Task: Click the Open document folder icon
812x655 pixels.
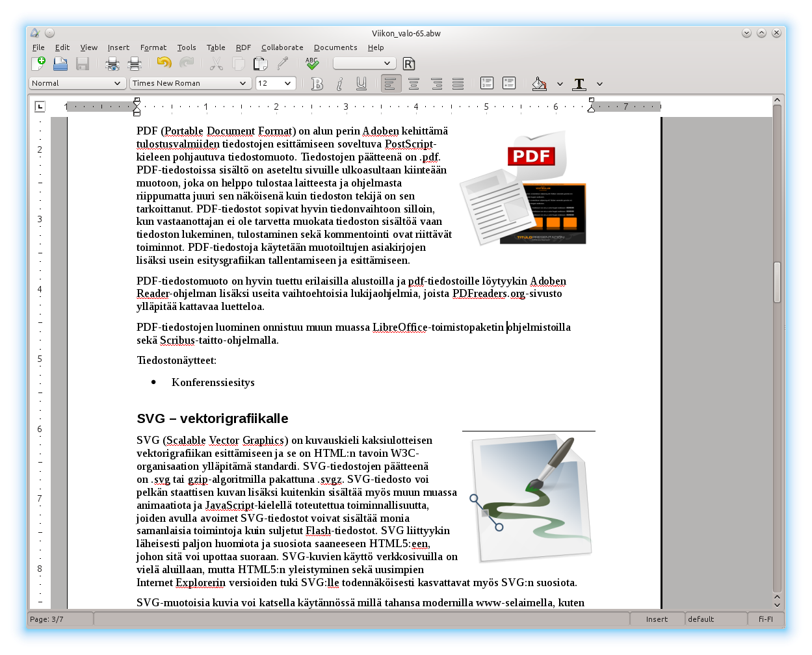Action: click(60, 63)
